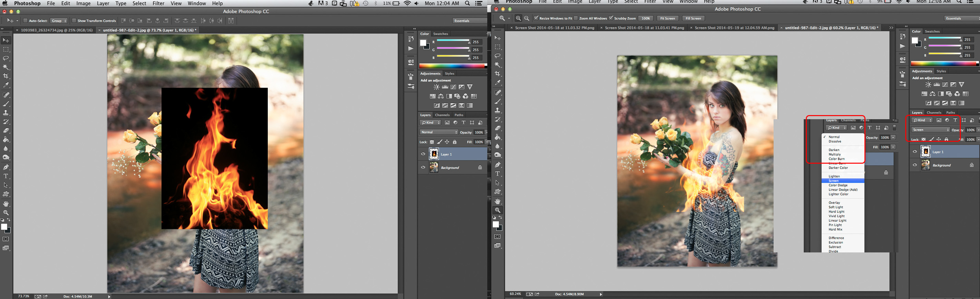
Task: Choose the Lasso tool in left window
Action: [x=6, y=58]
